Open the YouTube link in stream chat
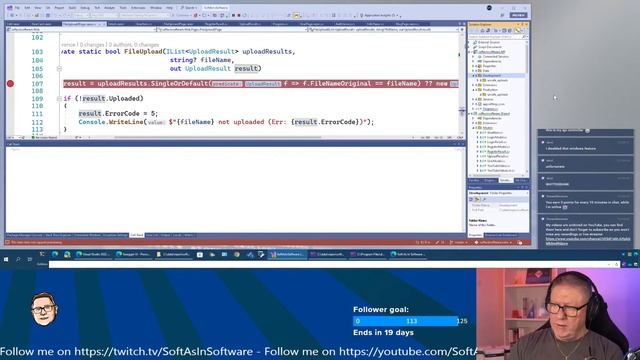The height and width of the screenshot is (360, 640). 588,241
